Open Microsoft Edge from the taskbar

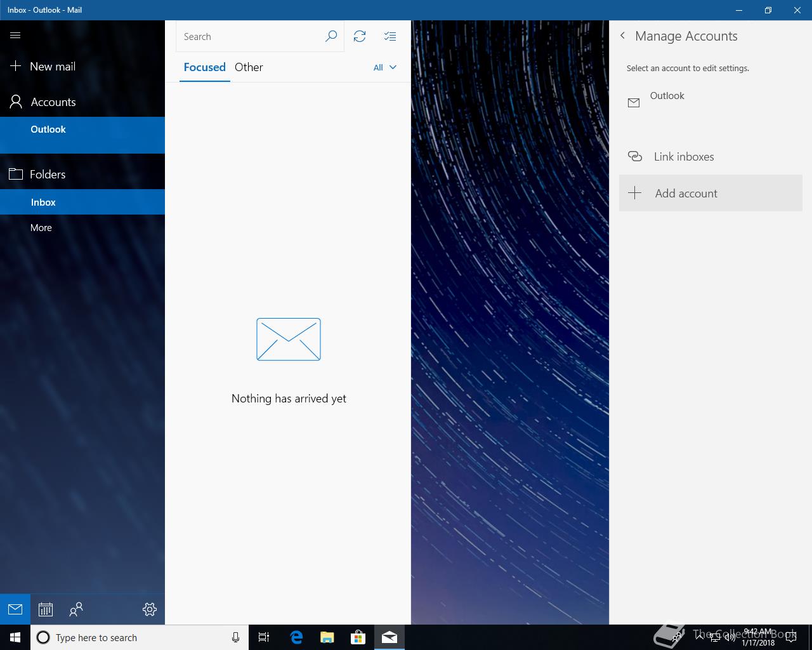pyautogui.click(x=296, y=637)
